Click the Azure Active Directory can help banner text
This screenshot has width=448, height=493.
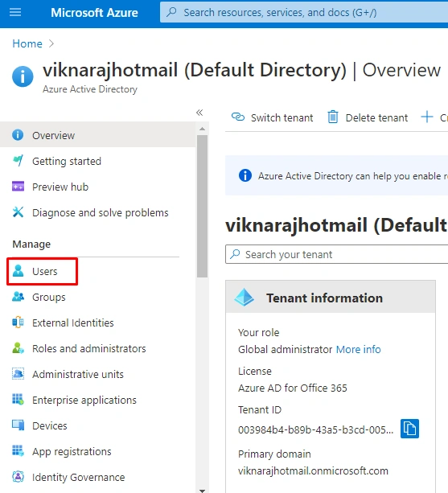(x=353, y=176)
